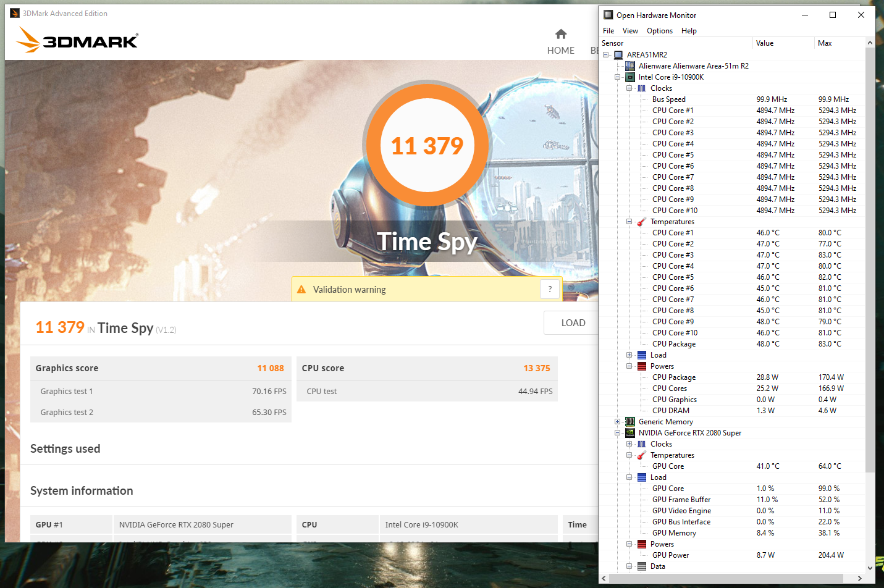Open Options menu in Hardware Monitor
884x588 pixels.
click(660, 31)
